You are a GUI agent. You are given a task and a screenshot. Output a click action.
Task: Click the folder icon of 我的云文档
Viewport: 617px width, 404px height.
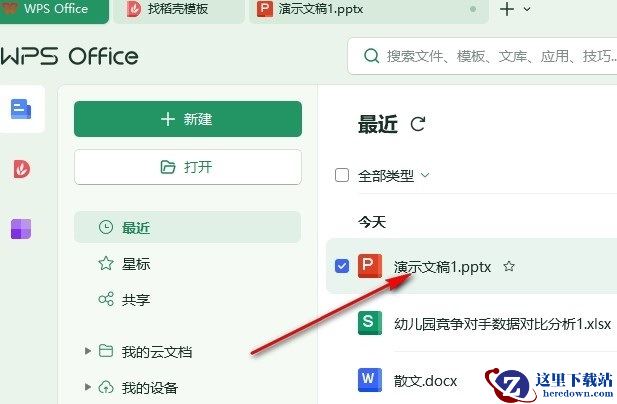click(x=105, y=351)
